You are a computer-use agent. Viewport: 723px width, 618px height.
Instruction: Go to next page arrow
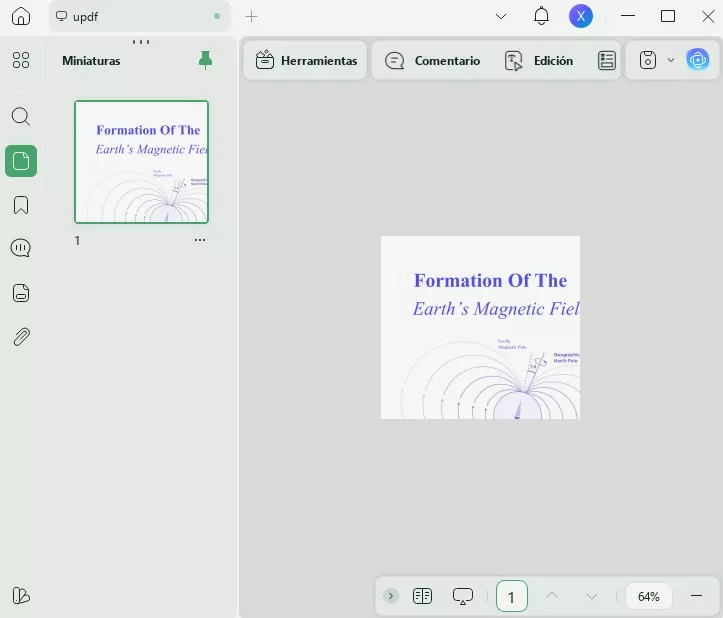coord(592,596)
